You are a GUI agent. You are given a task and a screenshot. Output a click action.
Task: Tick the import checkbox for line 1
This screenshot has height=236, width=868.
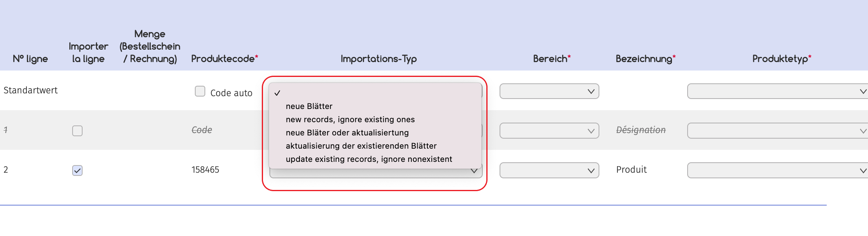77,131
